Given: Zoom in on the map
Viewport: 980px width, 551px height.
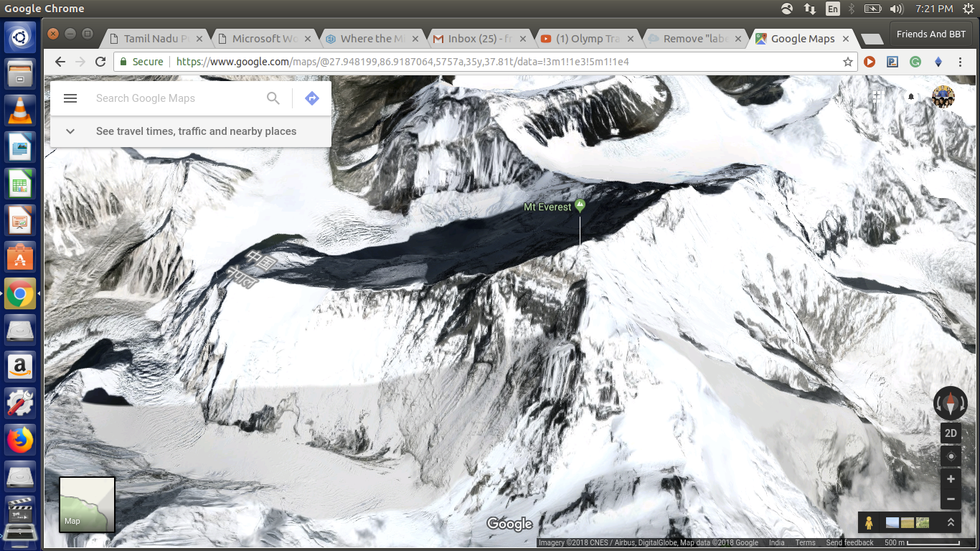Looking at the screenshot, I should click(x=951, y=479).
